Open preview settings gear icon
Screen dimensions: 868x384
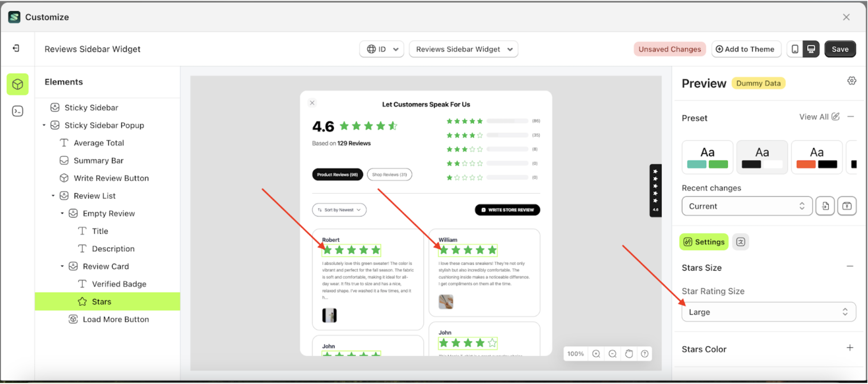point(851,81)
